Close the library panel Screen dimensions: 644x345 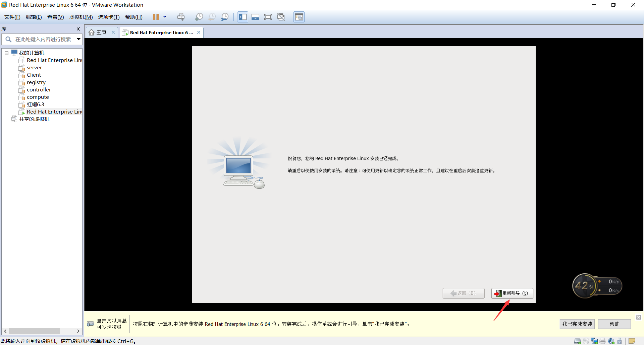coord(78,29)
